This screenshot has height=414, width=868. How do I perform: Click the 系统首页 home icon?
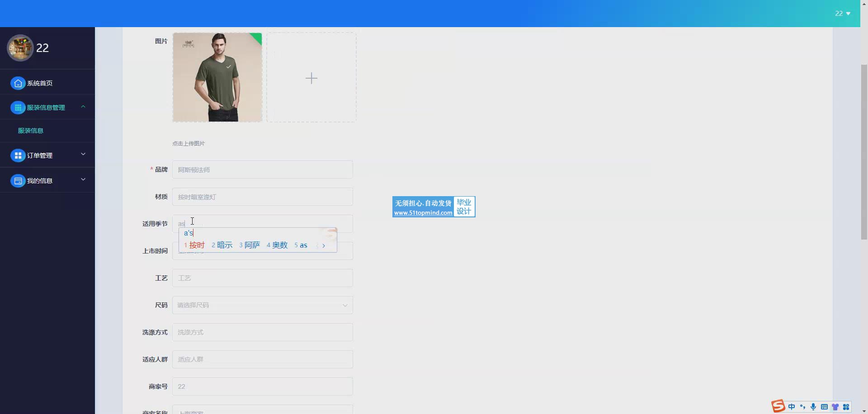coord(18,83)
